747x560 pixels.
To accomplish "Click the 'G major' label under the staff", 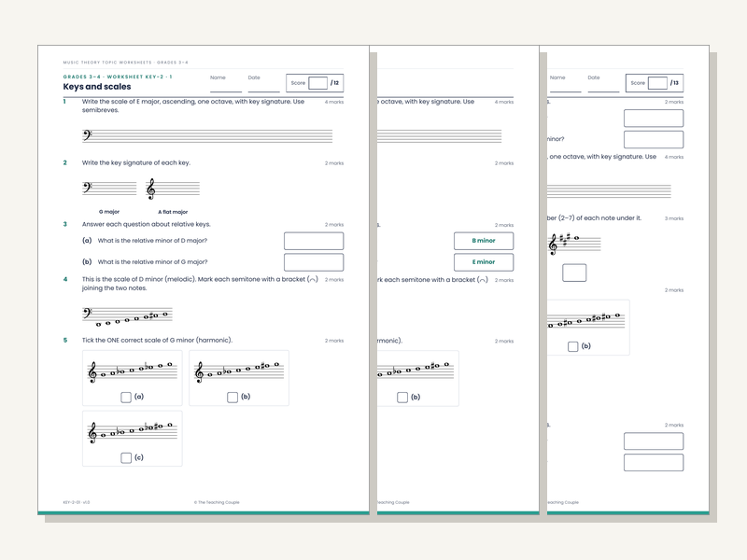I will coord(109,212).
